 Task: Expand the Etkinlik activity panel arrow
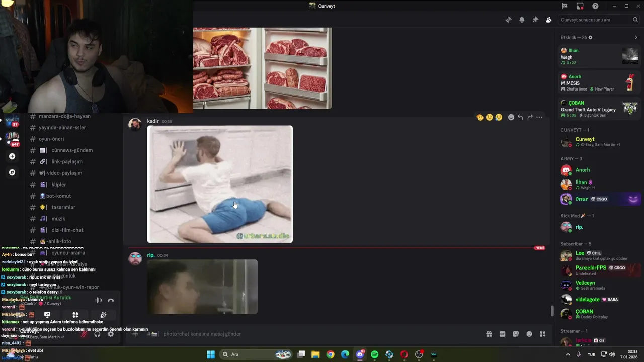636,37
